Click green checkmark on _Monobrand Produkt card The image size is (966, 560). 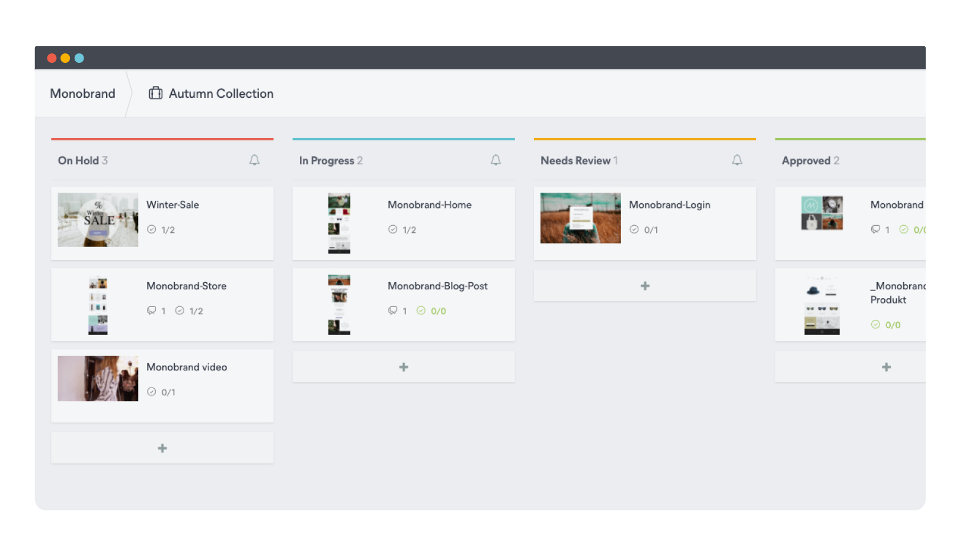875,324
